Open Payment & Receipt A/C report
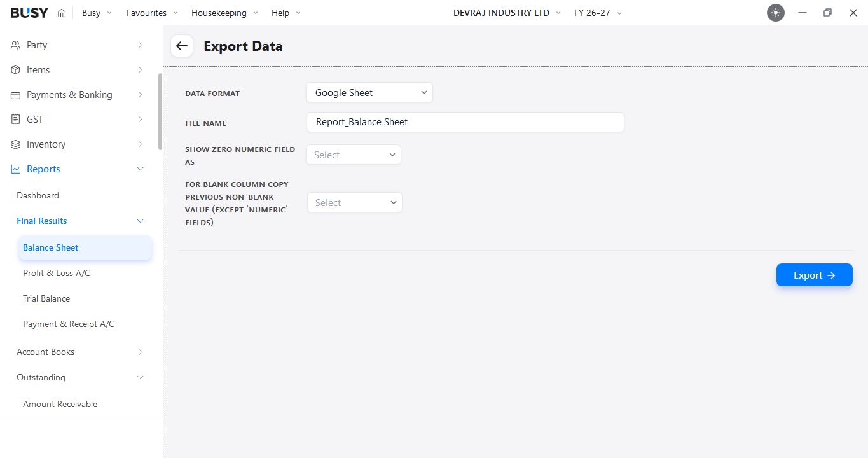 (69, 324)
